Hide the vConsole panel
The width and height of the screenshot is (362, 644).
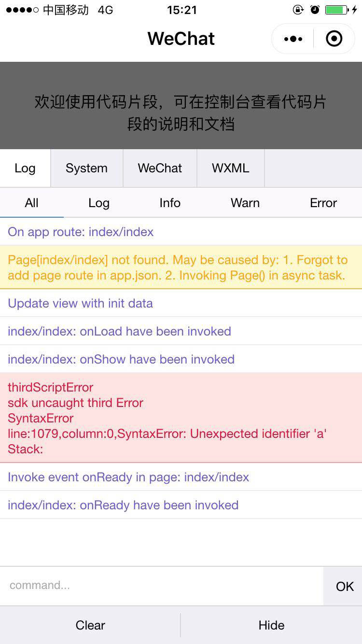271,625
